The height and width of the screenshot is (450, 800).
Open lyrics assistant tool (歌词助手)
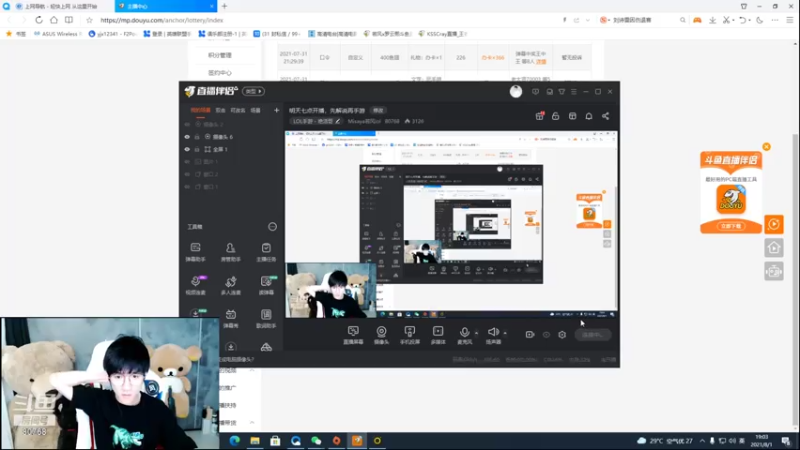tap(266, 318)
